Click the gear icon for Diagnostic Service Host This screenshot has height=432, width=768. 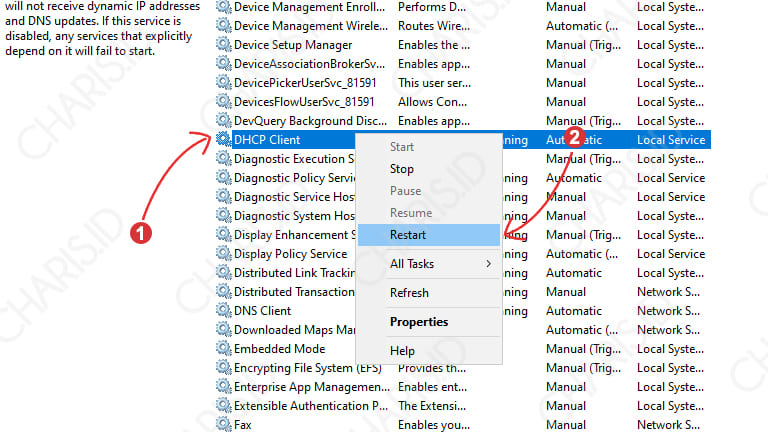tap(224, 196)
